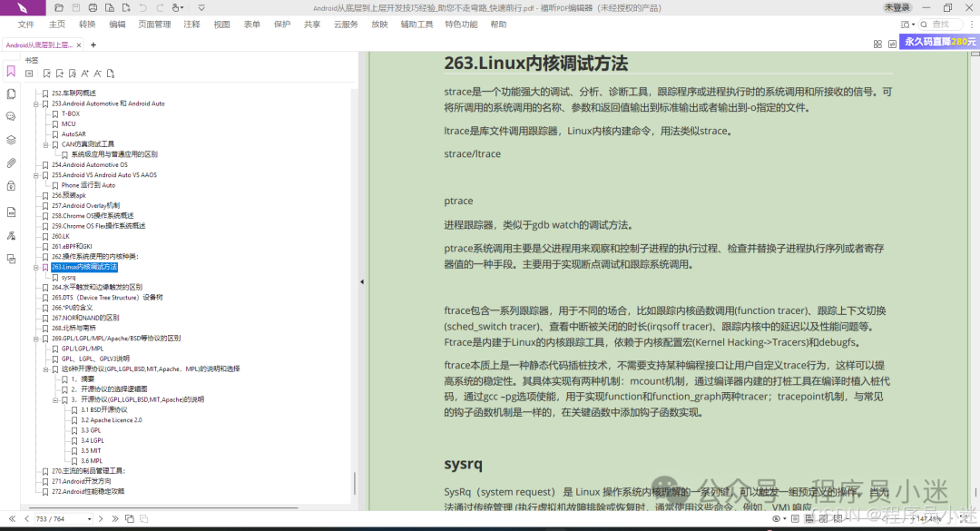Open the customize quick access toolbar dropdown
The height and width of the screenshot is (531, 980).
[201, 8]
